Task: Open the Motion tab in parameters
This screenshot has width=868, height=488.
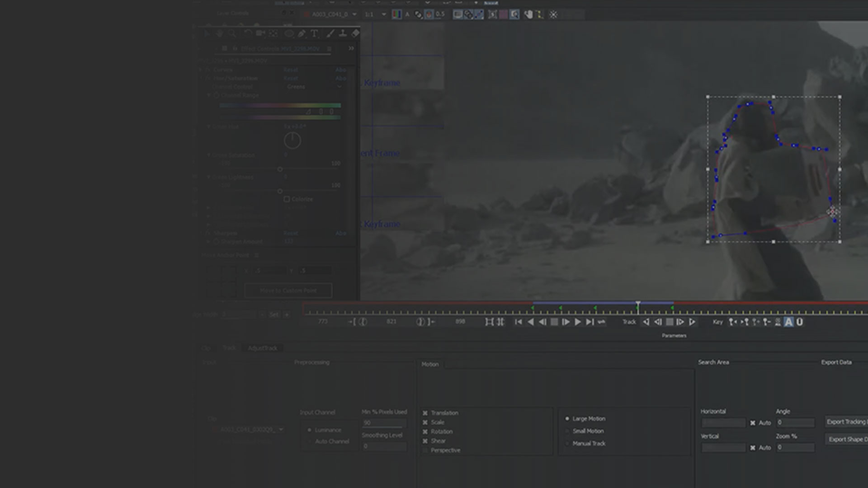Action: click(x=430, y=364)
